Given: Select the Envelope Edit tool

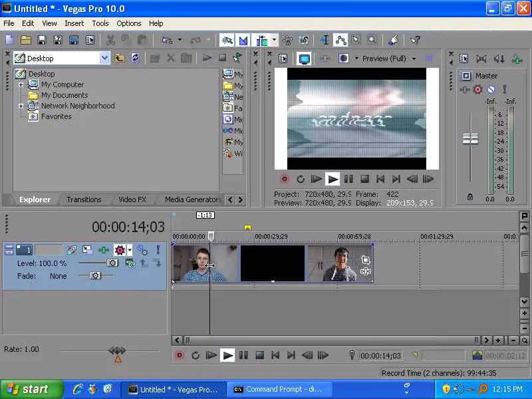Looking at the screenshot, I should click(x=340, y=41).
